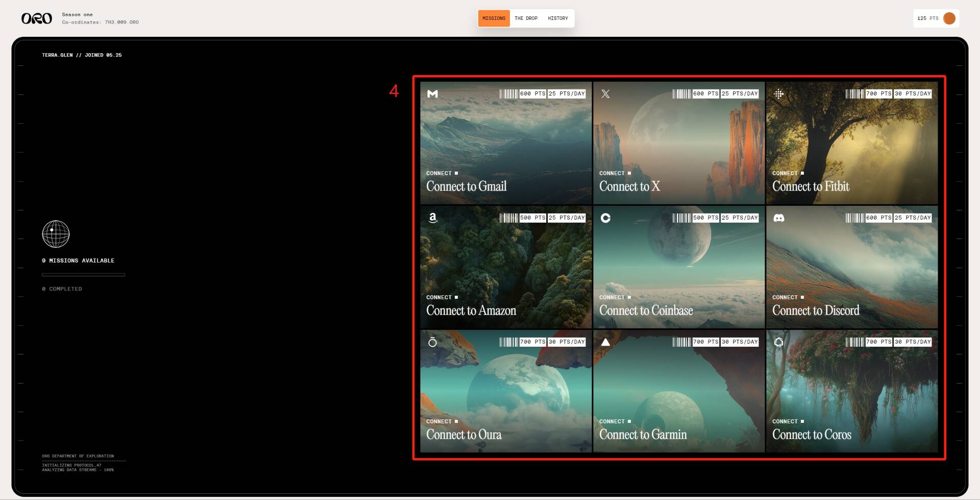
Task: Click the Fitbit dots icon
Action: [778, 94]
